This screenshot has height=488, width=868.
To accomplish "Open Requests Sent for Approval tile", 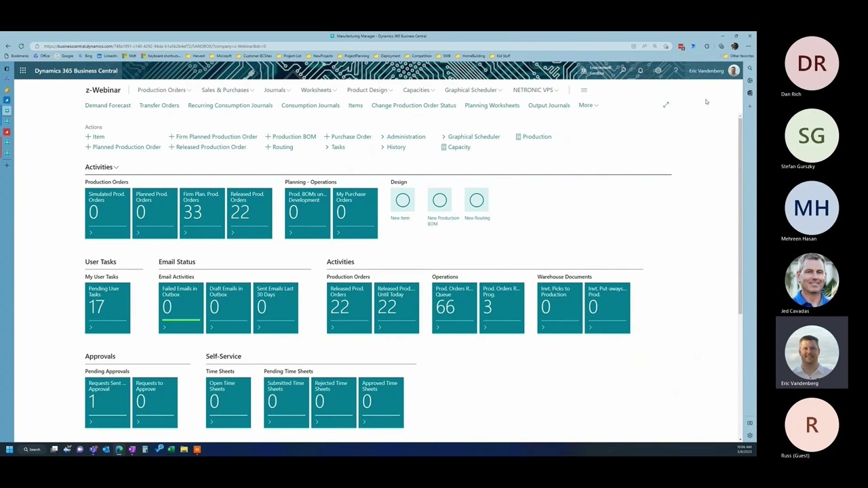I will 108,403.
